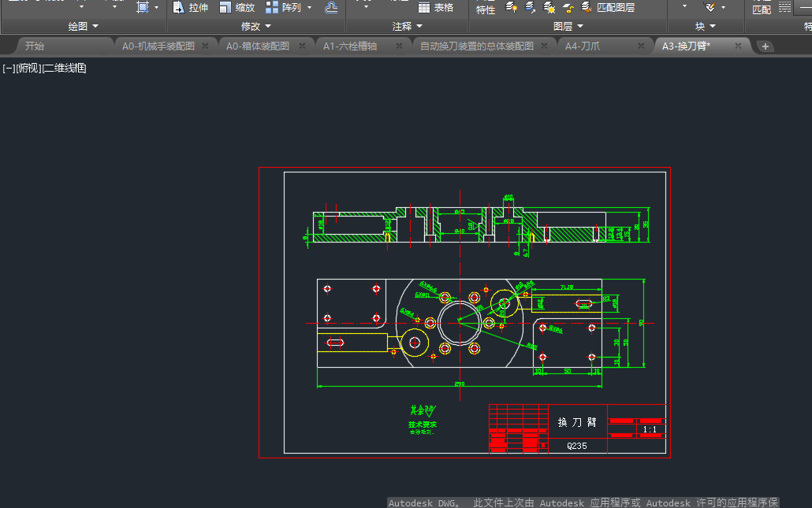Viewport: 812px width, 508px height.
Task: Click the 匹配图层 (Match Layer) icon
Action: coord(587,7)
